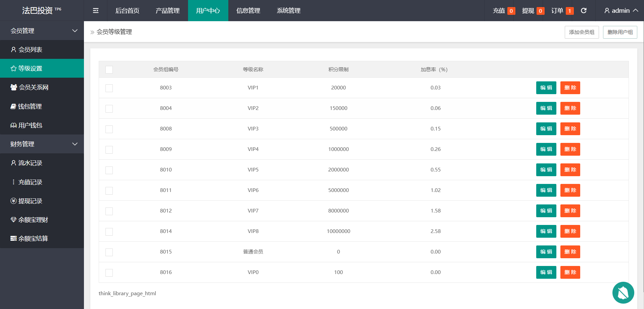This screenshot has width=644, height=309.
Task: Click the person icon beside 会员列表
Action: (13, 50)
